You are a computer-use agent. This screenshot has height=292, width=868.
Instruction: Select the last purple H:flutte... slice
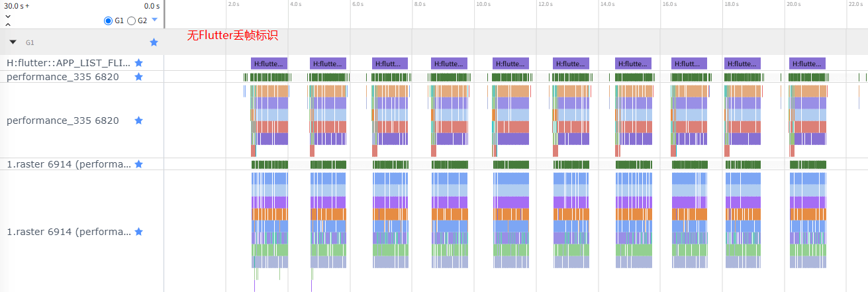(x=807, y=63)
